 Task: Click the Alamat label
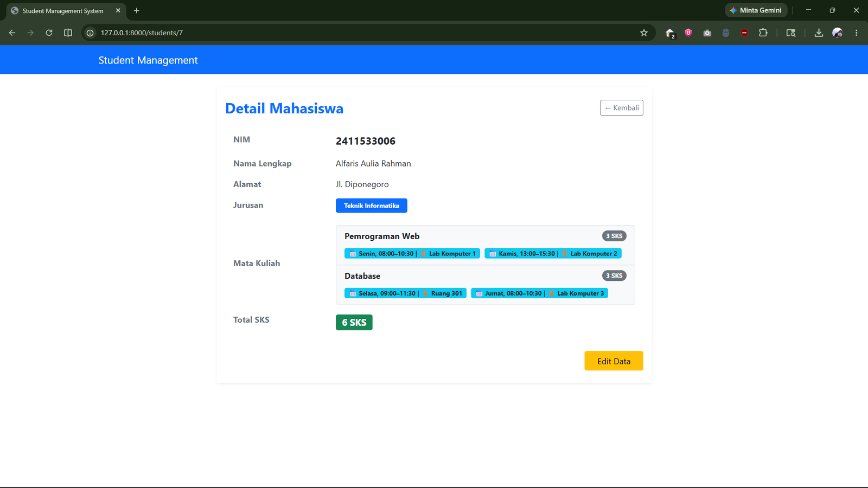tap(247, 184)
